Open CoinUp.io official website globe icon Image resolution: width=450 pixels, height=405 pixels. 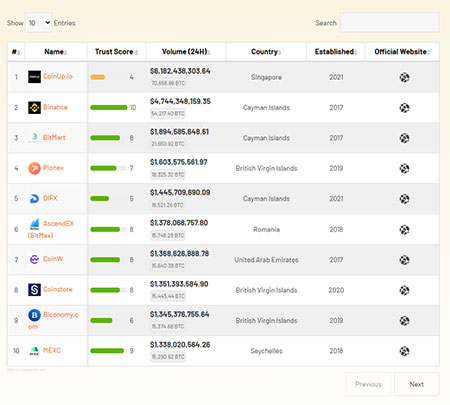pos(404,78)
